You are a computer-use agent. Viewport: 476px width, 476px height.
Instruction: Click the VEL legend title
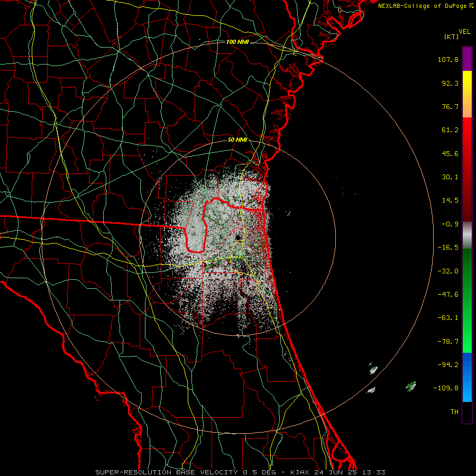[x=464, y=32]
